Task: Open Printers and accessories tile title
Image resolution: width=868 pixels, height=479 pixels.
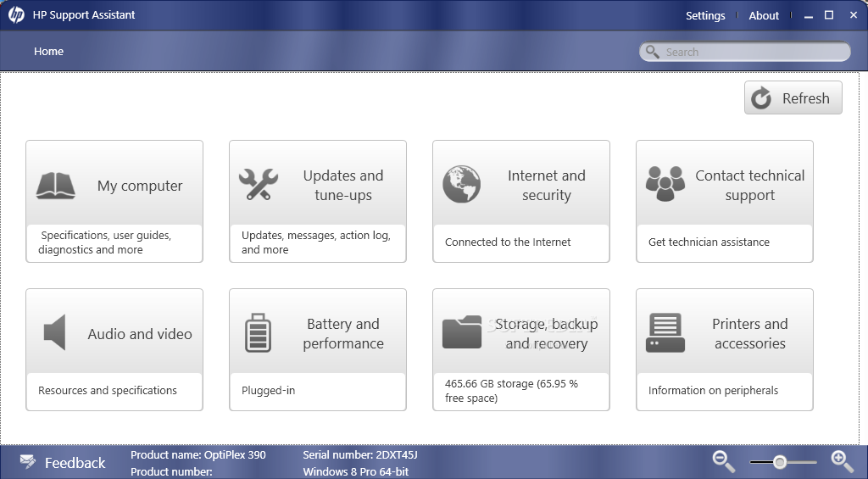Action: click(x=750, y=333)
